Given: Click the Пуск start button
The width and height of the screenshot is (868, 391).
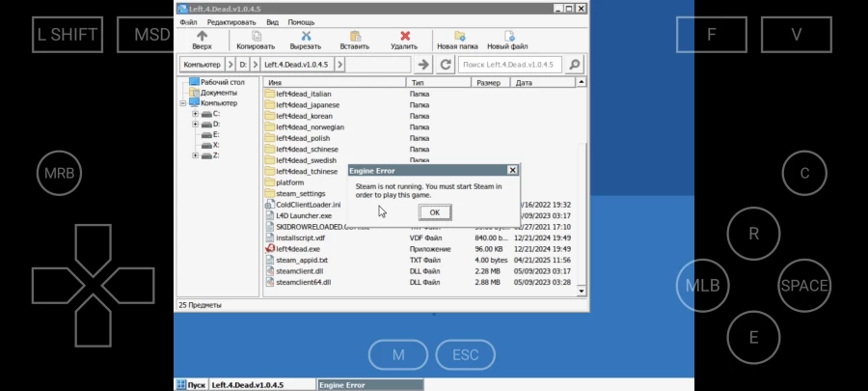Looking at the screenshot, I should 190,385.
